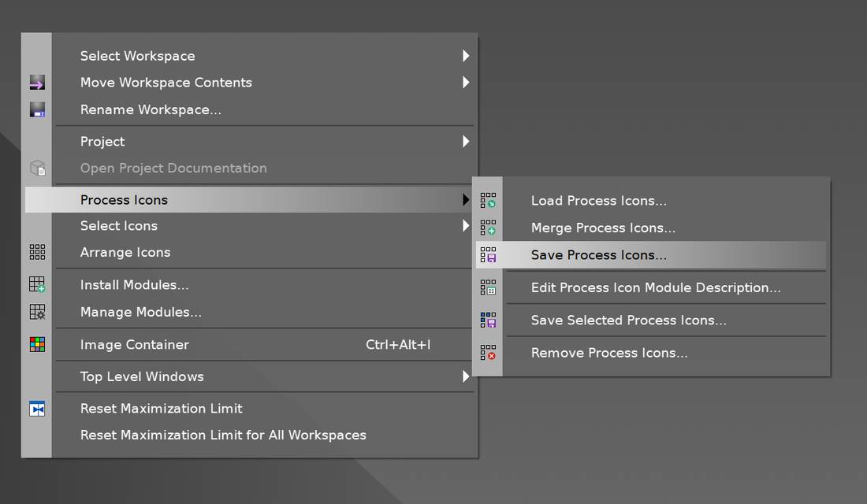
Task: Click the Save Selected Process Icons icon
Action: point(488,320)
